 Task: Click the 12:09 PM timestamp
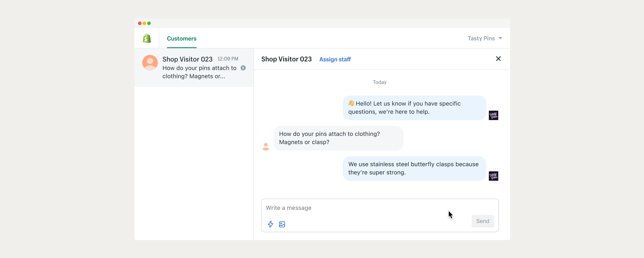click(x=228, y=59)
